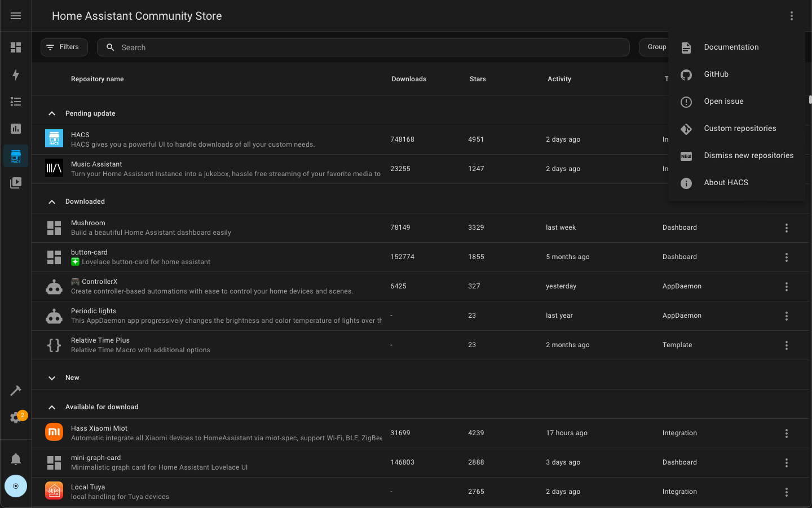Image resolution: width=812 pixels, height=508 pixels.
Task: Click the Hass Xiaomi Miot logo
Action: [x=54, y=432]
